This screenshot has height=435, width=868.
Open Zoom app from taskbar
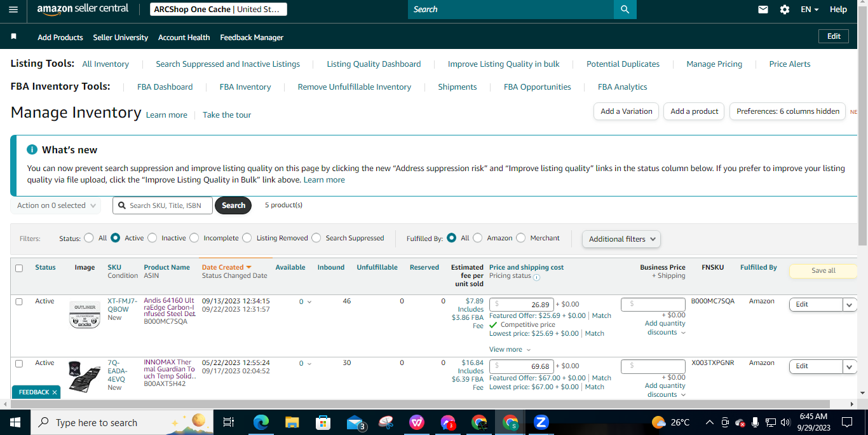pyautogui.click(x=541, y=422)
